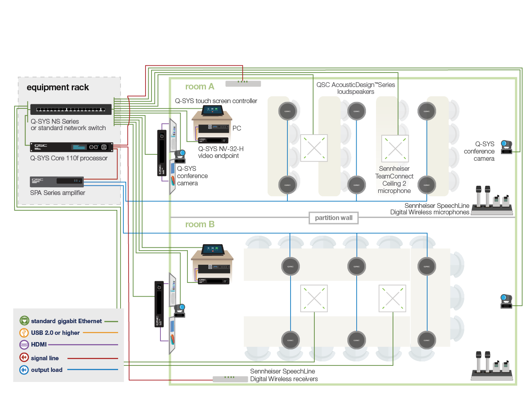Select the room A left ceiling microphone tile
Screen dimensions: 532x411
pyautogui.click(x=314, y=148)
